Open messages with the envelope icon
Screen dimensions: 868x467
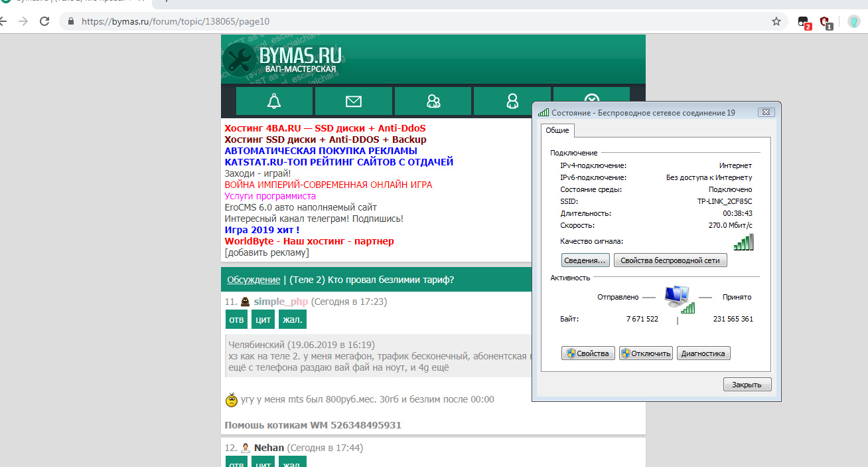point(354,101)
